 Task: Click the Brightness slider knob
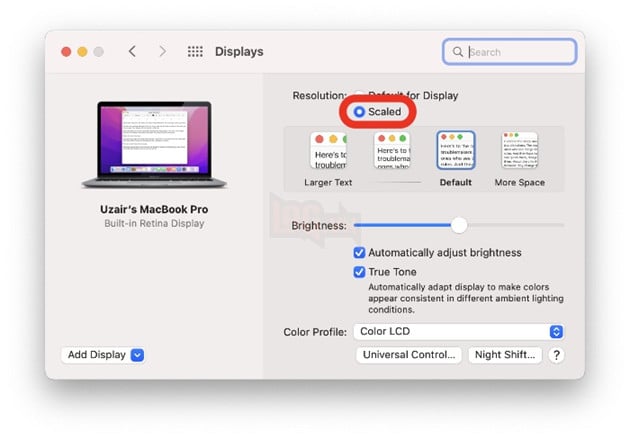pos(459,225)
